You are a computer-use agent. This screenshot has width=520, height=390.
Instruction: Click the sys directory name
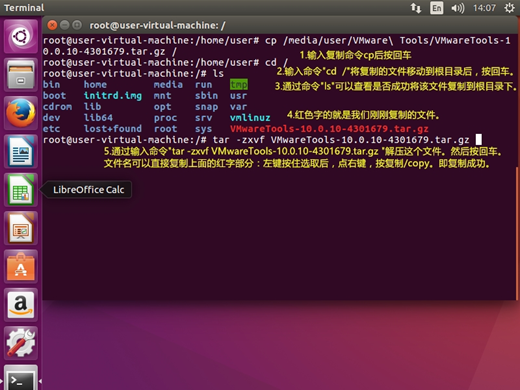point(203,129)
